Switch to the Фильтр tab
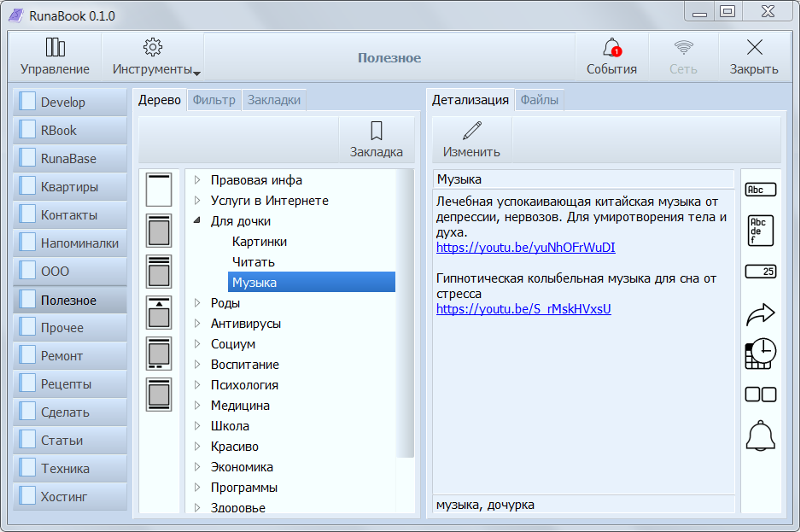The height and width of the screenshot is (532, 800). coord(214,100)
